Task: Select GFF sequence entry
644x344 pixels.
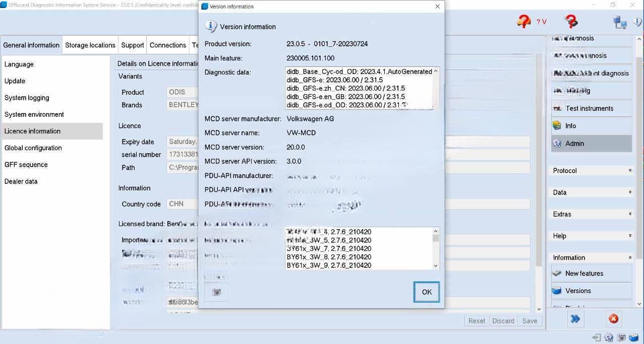Action: click(x=52, y=165)
